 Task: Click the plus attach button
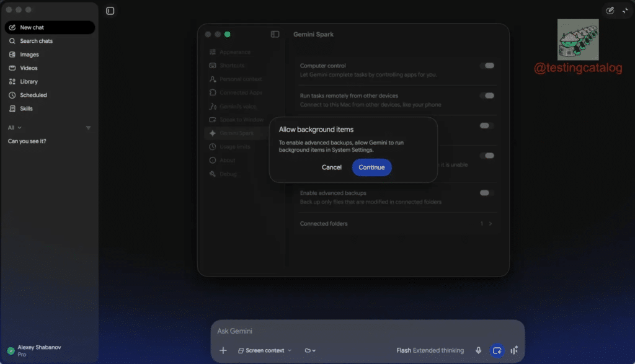click(223, 350)
